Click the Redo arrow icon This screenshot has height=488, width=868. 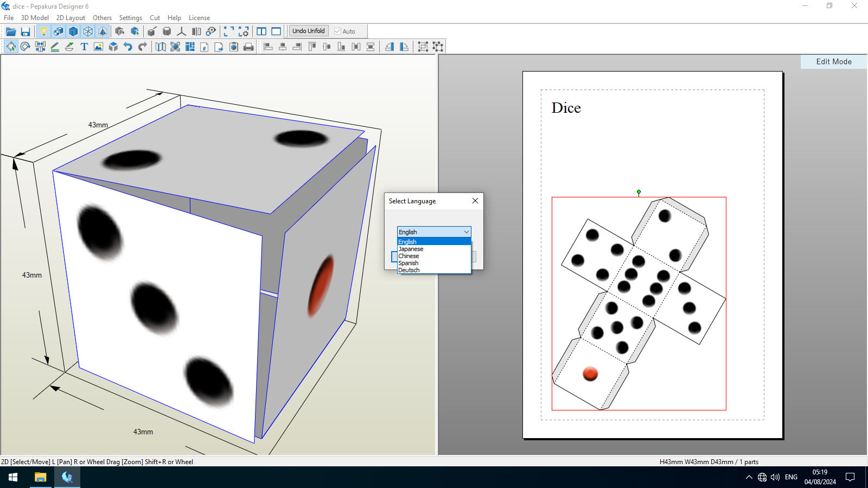click(143, 47)
